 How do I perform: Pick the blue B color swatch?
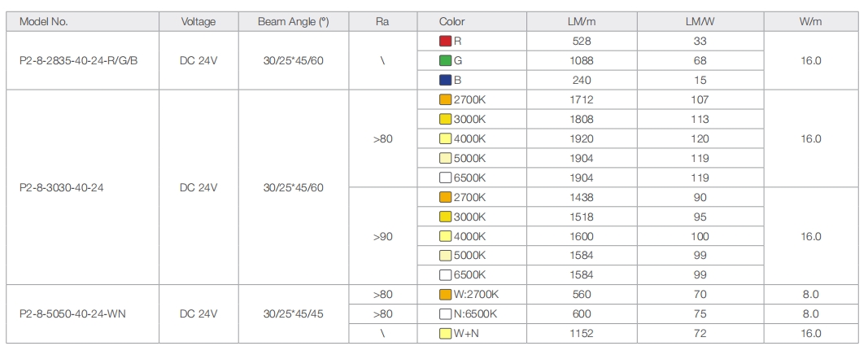(445, 80)
